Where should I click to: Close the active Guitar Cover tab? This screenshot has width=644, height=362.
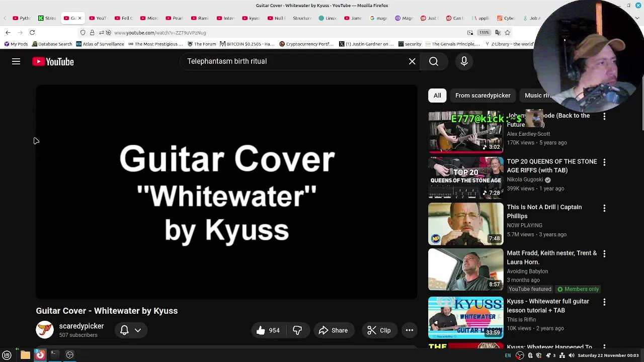pos(79,18)
